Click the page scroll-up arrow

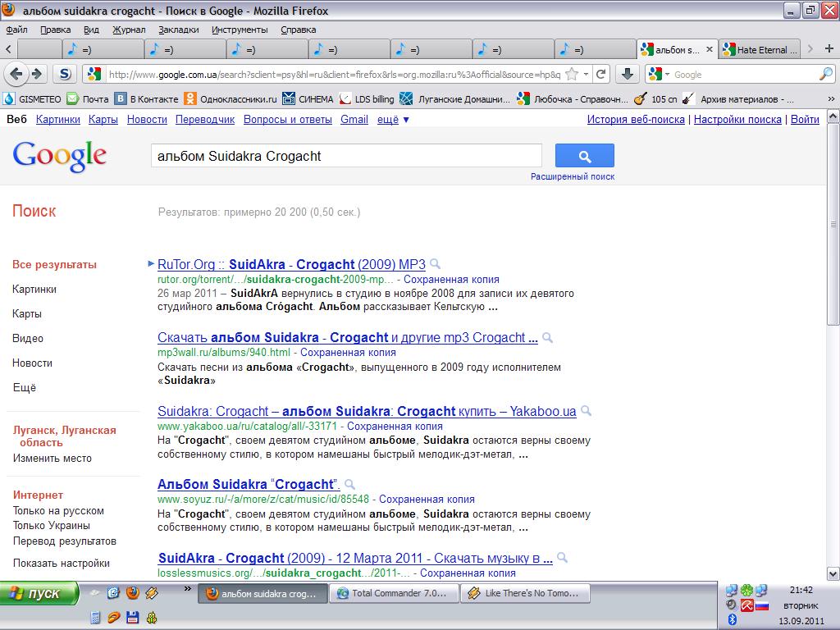click(833, 116)
